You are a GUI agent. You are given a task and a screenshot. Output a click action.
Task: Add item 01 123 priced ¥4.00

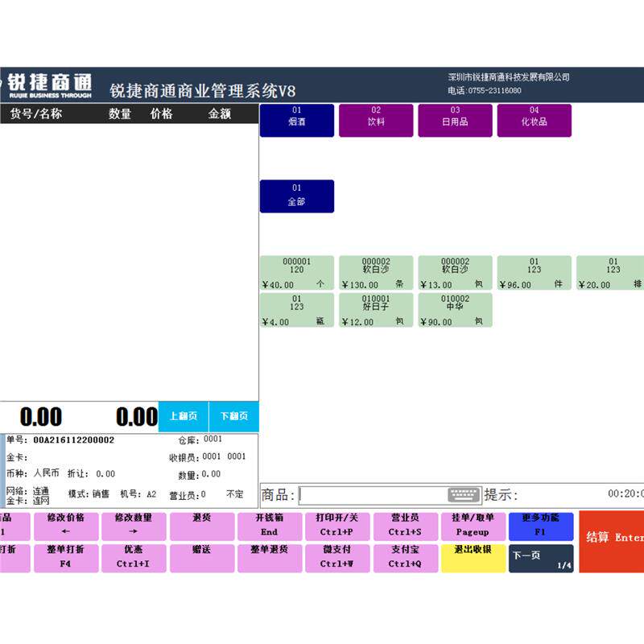(297, 310)
